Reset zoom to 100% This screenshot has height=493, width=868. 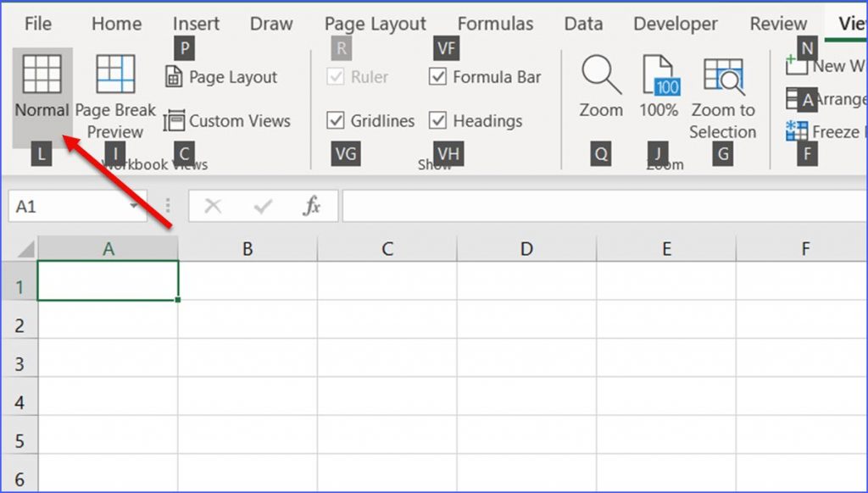659,87
